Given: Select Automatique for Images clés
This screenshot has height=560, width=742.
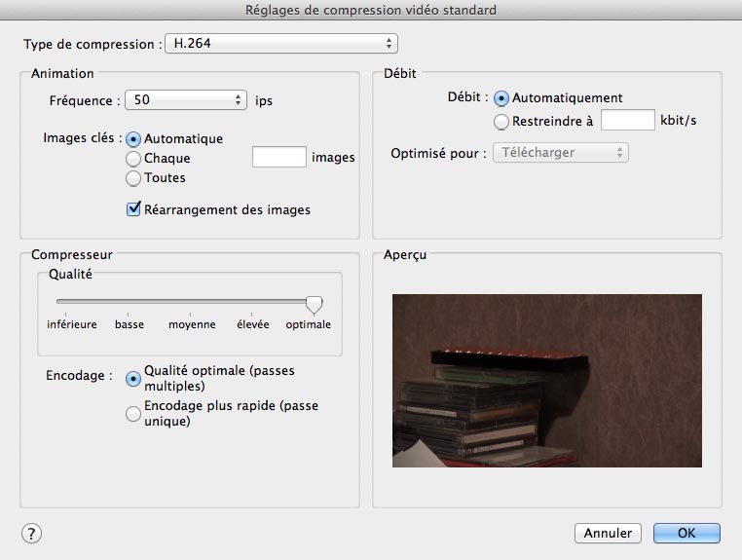Looking at the screenshot, I should pyautogui.click(x=133, y=139).
